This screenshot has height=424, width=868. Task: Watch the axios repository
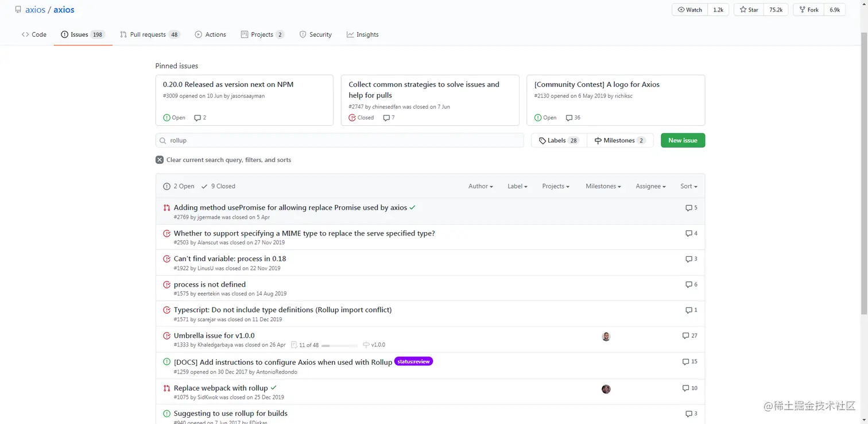point(689,10)
